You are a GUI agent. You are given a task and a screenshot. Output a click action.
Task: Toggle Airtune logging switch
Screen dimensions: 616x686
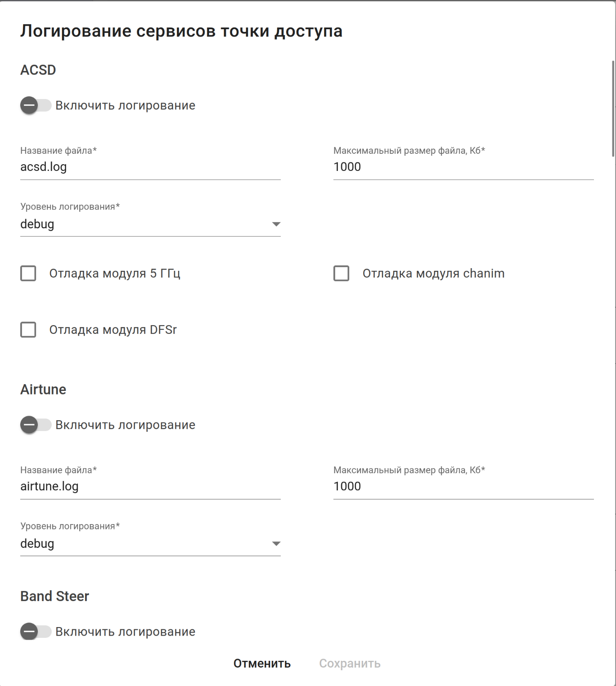35,425
